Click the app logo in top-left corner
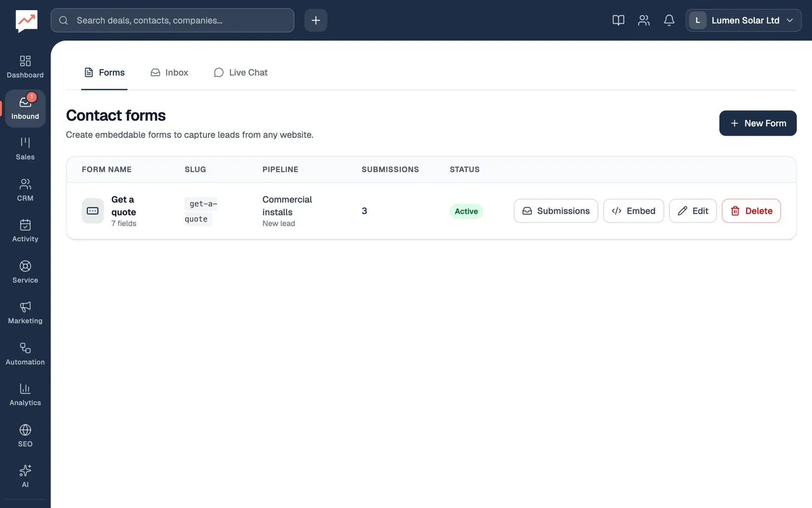The height and width of the screenshot is (508, 812). tap(26, 21)
